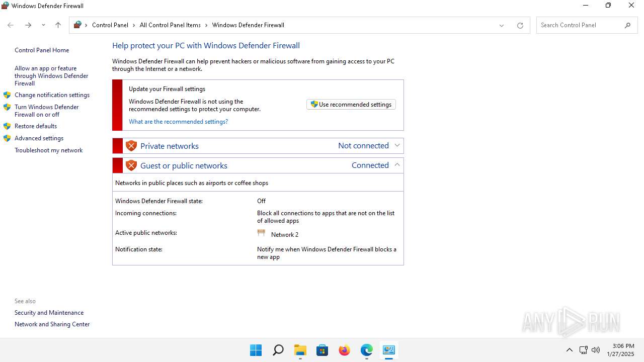Select All Control Panel Items breadcrumb
The height and width of the screenshot is (362, 644).
point(170,25)
